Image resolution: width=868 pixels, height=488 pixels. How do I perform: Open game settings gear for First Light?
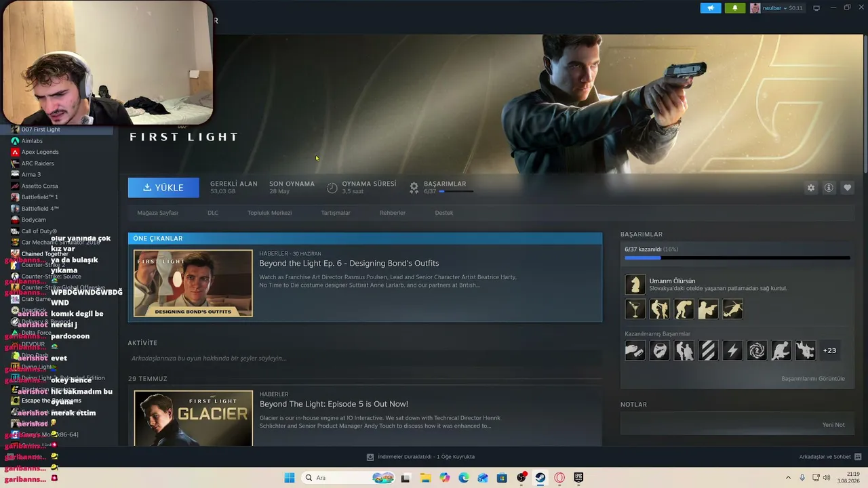[x=811, y=188]
